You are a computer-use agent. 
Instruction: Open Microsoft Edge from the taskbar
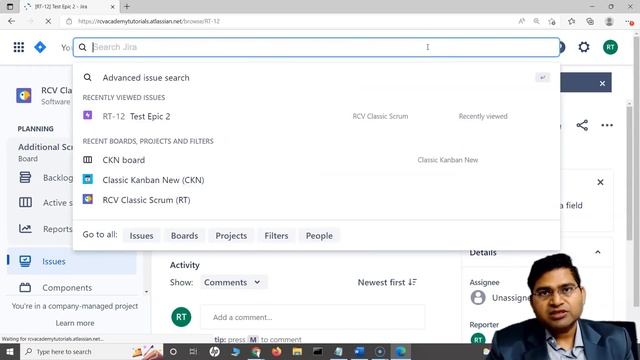pyautogui.click(x=401, y=351)
